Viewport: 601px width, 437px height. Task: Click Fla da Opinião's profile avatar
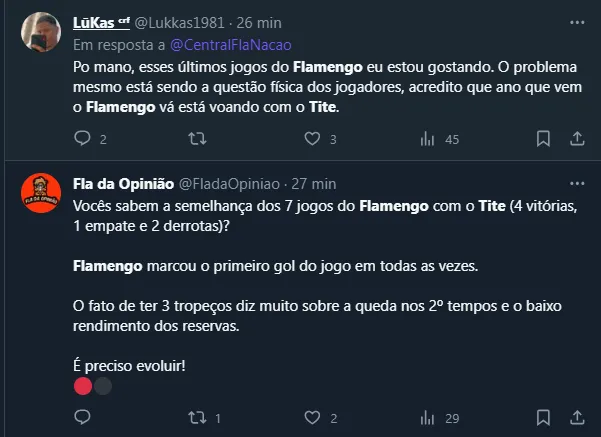(38, 191)
